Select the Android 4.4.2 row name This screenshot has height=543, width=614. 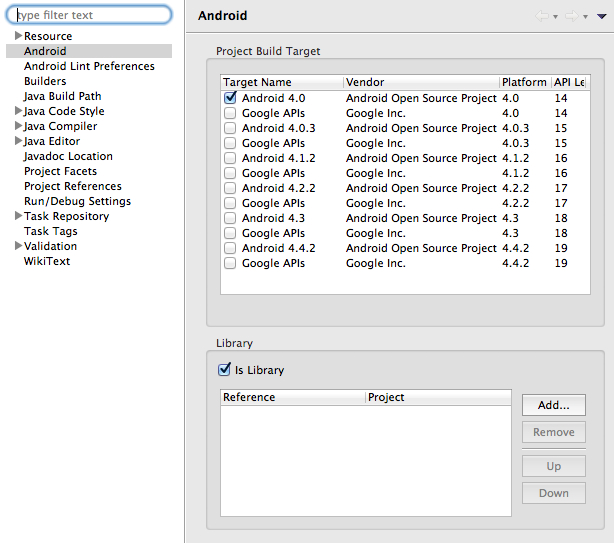coord(278,248)
